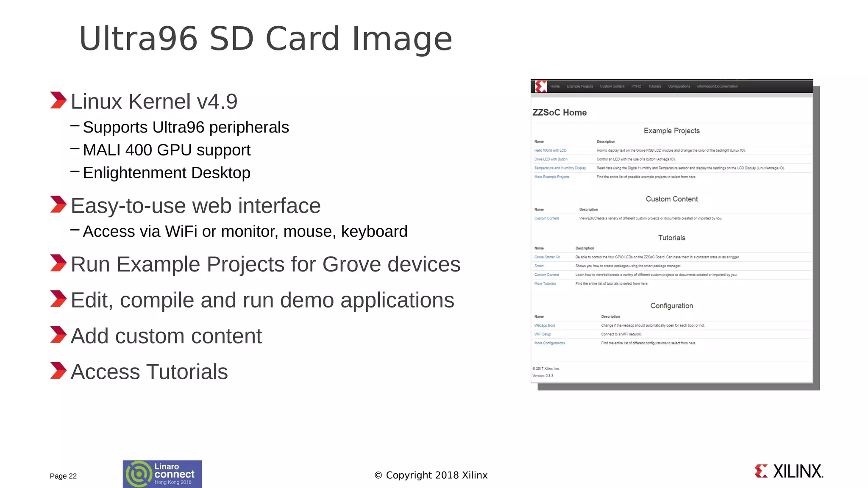868x488 pixels.
Task: Click the Tutorials section heading on webpage
Action: [x=671, y=238]
